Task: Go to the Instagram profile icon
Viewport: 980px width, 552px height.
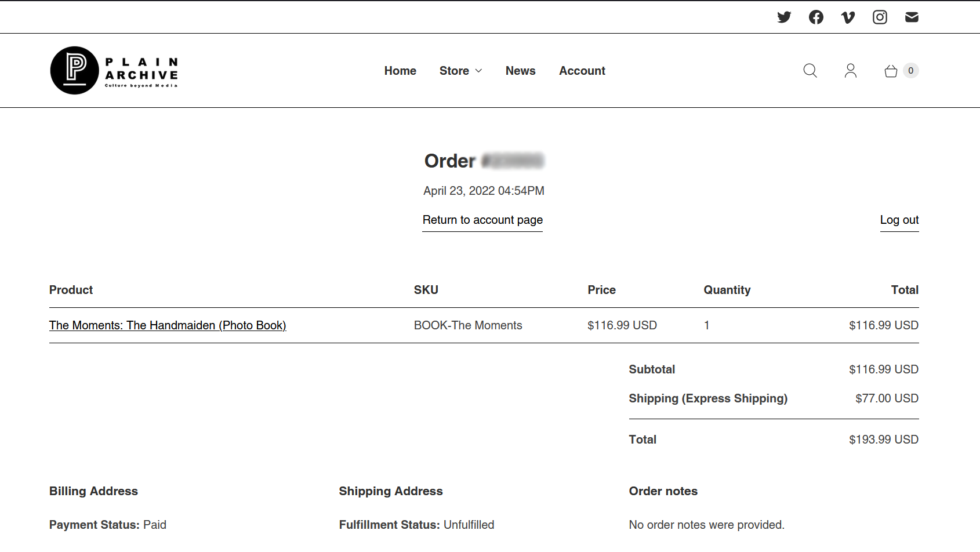Action: [x=880, y=17]
